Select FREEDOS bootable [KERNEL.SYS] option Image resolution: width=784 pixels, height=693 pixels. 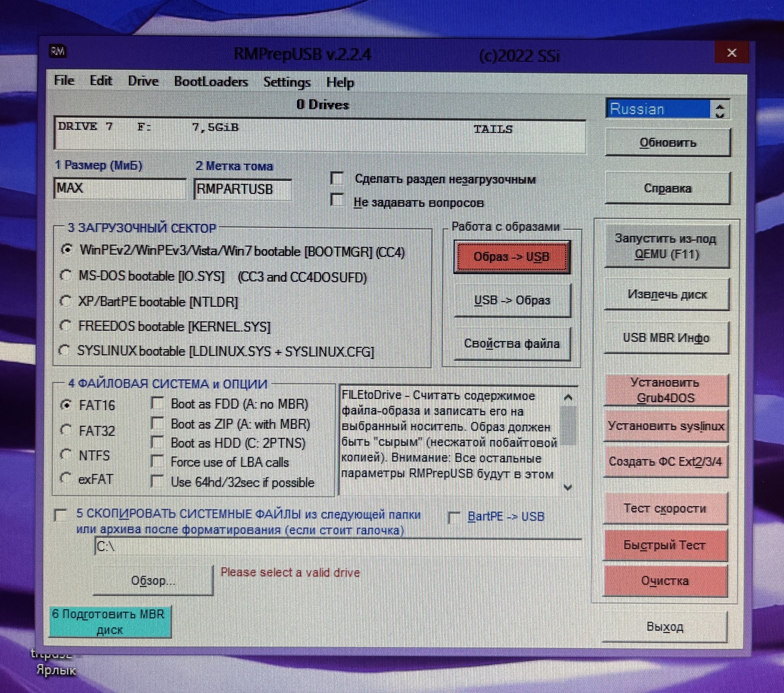click(65, 325)
